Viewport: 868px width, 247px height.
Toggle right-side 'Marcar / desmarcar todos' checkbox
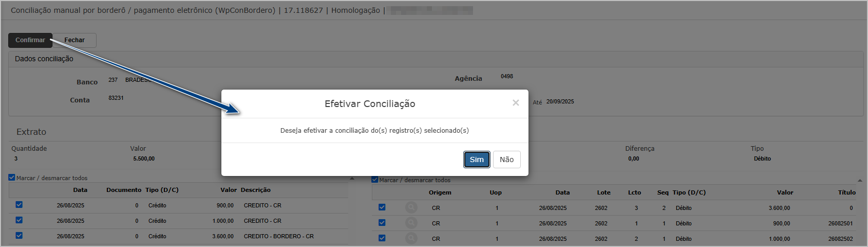pos(375,180)
